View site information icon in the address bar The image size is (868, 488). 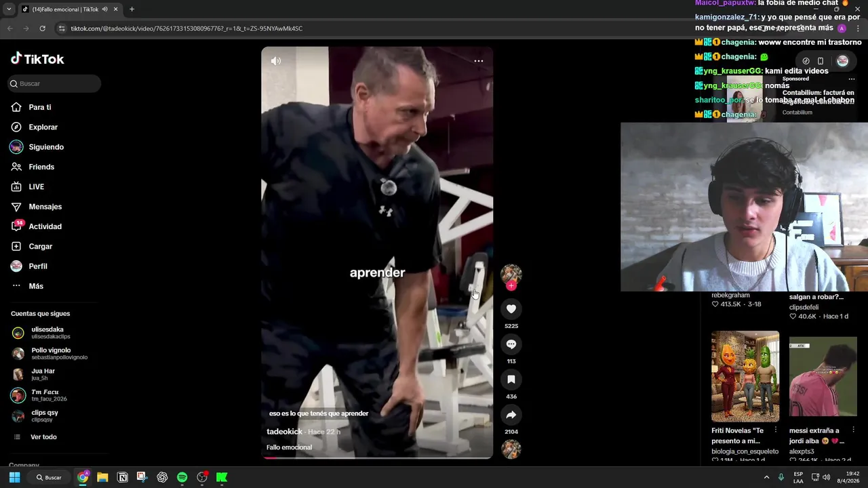[62, 28]
